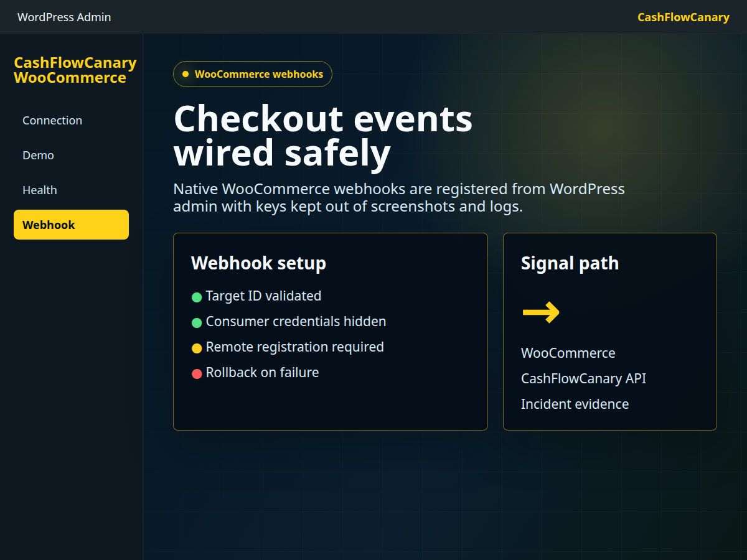Click the Webhook setup card heading
Viewport: 747px width, 560px height.
click(x=258, y=263)
